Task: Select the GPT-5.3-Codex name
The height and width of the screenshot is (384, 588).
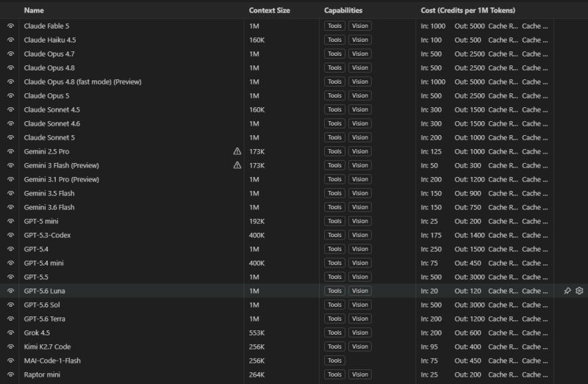Action: 47,235
